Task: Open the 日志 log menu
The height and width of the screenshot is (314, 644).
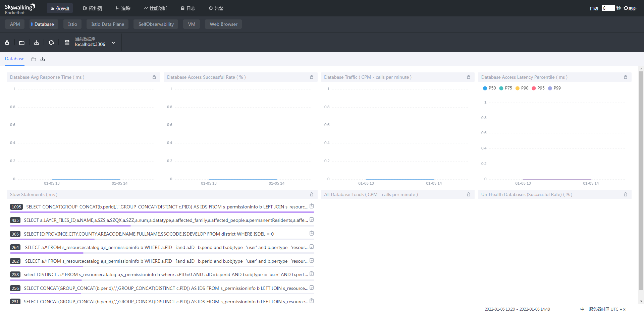Action: 188,8
